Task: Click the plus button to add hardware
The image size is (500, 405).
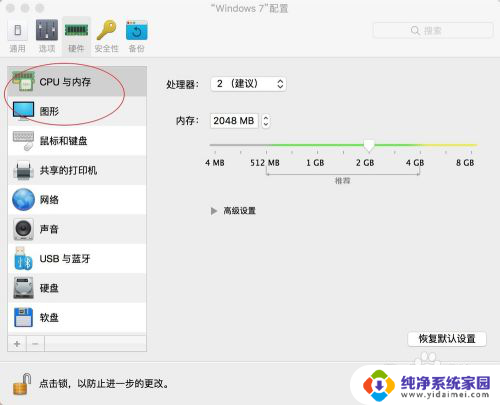Action: (x=17, y=344)
